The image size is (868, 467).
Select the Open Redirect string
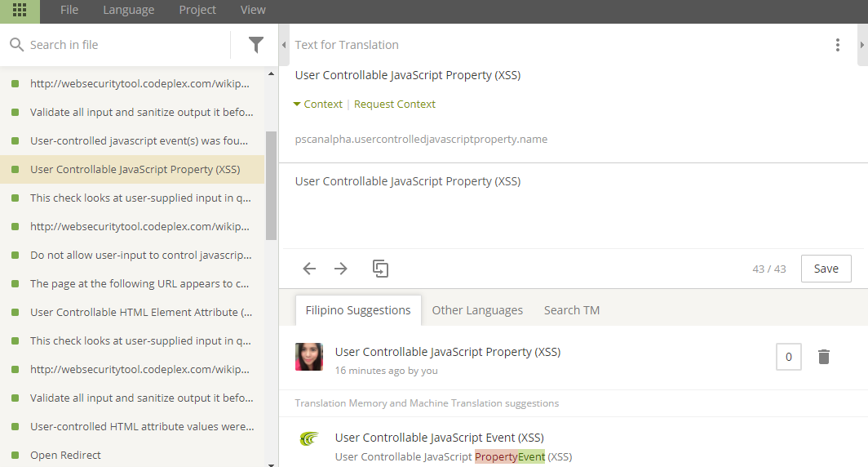pyautogui.click(x=65, y=455)
